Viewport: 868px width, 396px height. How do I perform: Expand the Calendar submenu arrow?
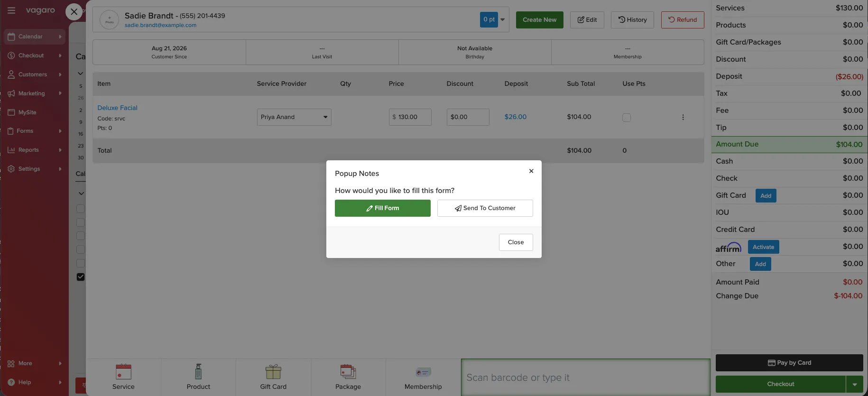point(60,37)
